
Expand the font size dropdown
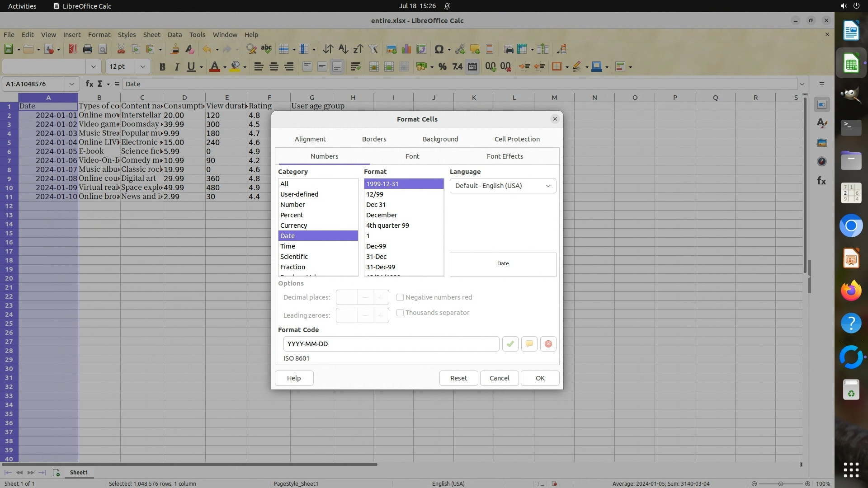[x=143, y=67]
